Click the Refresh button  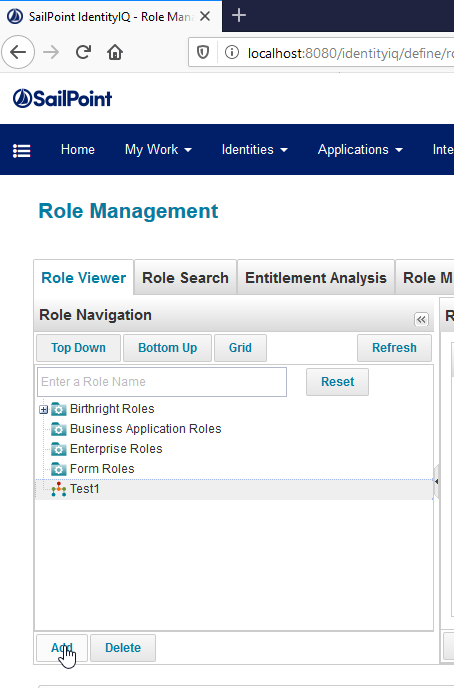pos(394,348)
